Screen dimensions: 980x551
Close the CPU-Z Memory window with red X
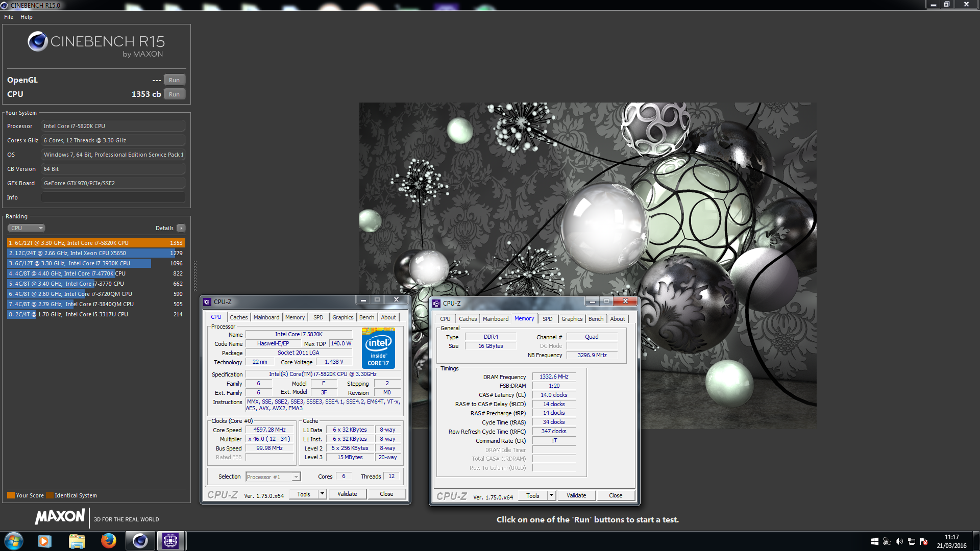click(x=625, y=302)
